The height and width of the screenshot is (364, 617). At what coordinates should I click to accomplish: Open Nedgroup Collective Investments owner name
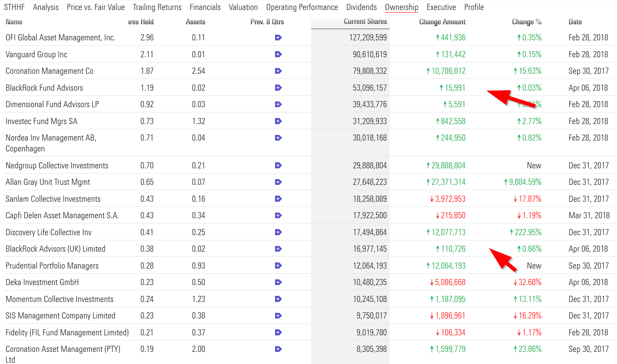pyautogui.click(x=57, y=166)
